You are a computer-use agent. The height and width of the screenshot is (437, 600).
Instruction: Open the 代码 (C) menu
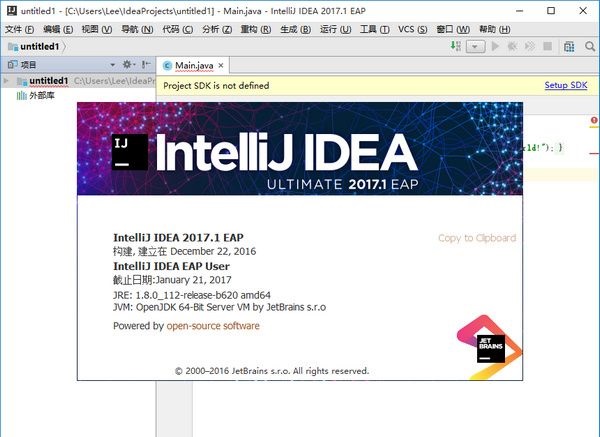pyautogui.click(x=178, y=29)
